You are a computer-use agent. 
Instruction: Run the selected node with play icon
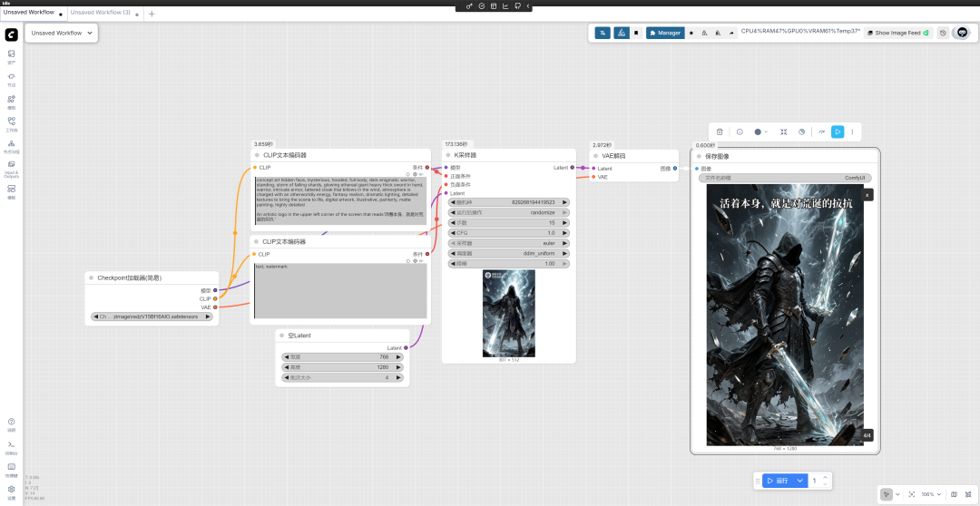(x=838, y=131)
